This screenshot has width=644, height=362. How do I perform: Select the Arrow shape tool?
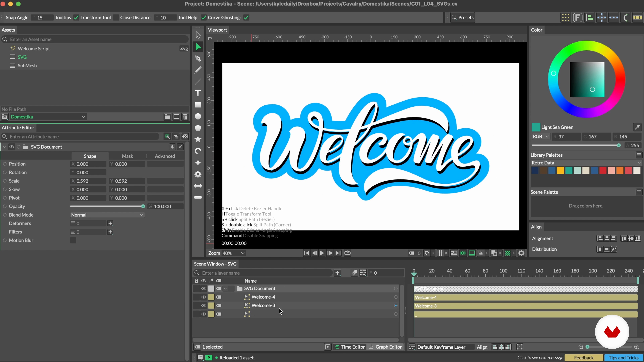pos(198,186)
